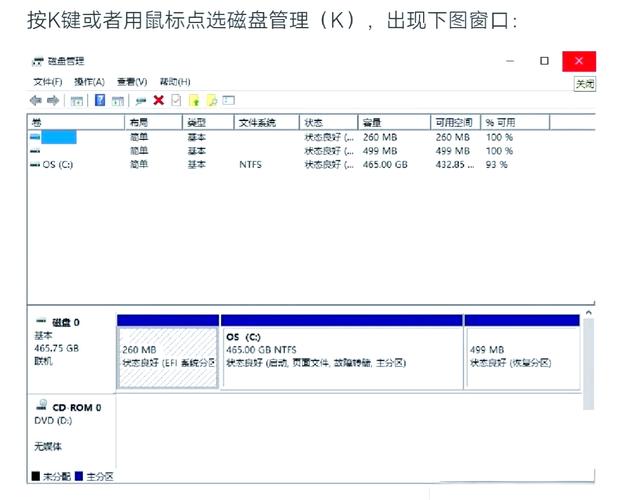Image resolution: width=622 pixels, height=500 pixels.
Task: Click the Back arrow toolbar icon
Action: pyautogui.click(x=36, y=101)
